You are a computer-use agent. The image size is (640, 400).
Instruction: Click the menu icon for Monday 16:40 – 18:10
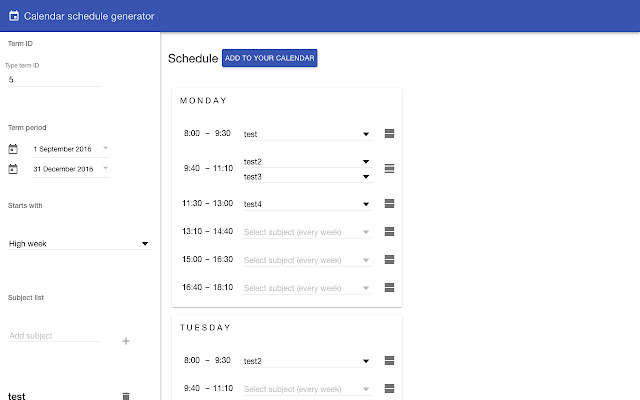click(x=389, y=287)
